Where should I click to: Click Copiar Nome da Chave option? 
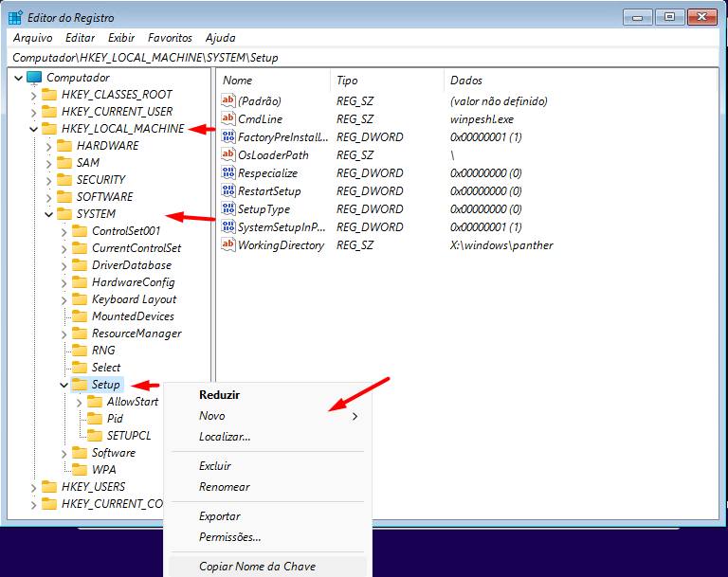pyautogui.click(x=257, y=567)
